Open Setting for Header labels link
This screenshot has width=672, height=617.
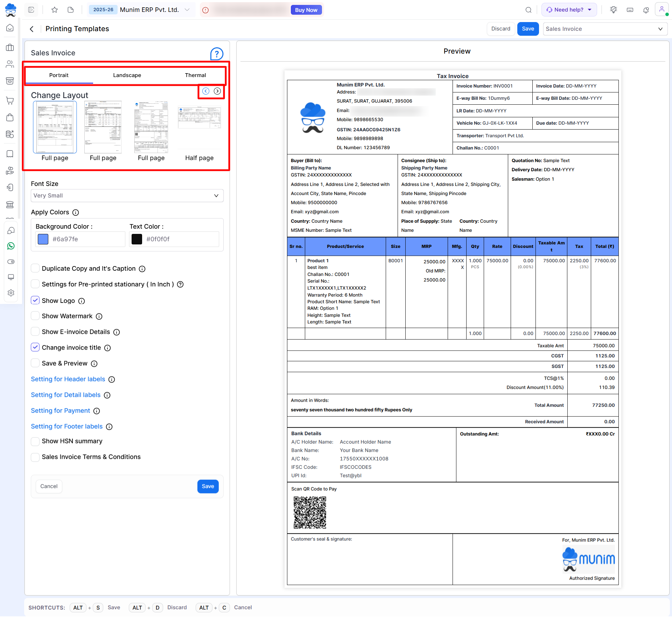[68, 379]
